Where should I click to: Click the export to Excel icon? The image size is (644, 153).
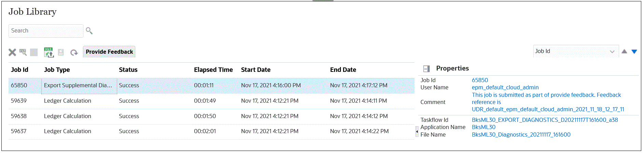click(x=49, y=52)
